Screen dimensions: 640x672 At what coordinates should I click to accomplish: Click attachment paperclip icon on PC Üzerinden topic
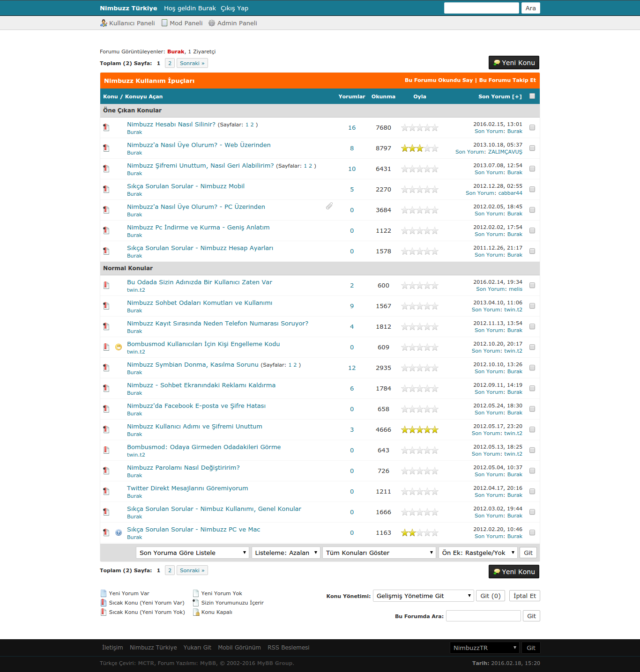click(329, 206)
